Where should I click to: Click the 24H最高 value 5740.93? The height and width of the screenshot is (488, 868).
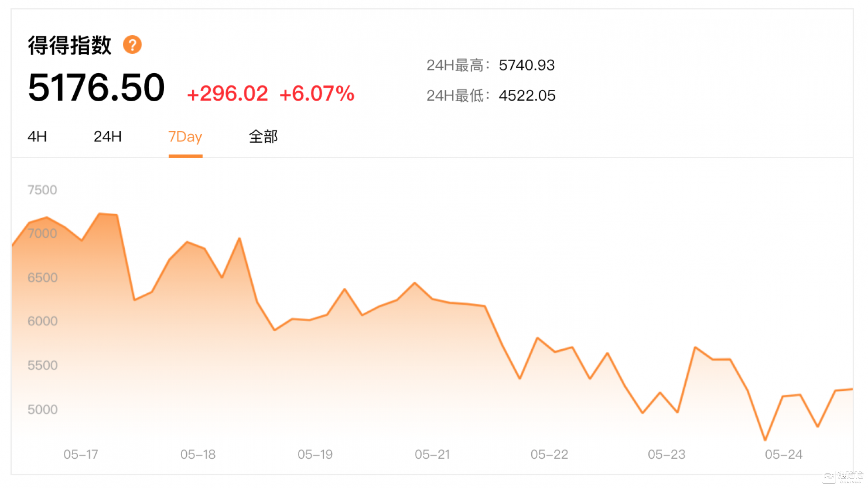(x=527, y=65)
